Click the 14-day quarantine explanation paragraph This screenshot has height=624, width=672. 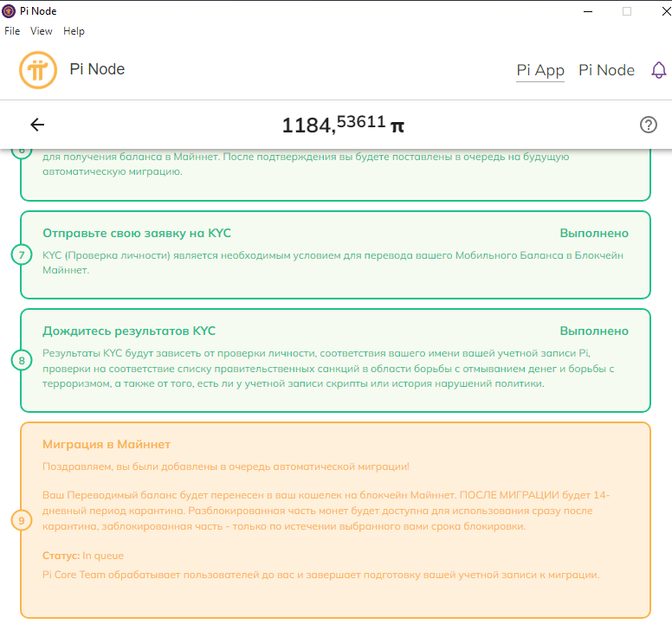(326, 511)
